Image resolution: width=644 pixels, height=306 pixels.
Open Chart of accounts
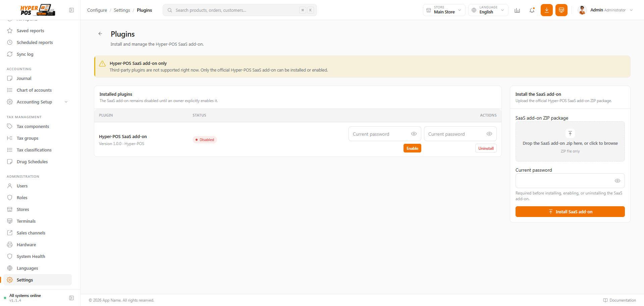coord(38,90)
